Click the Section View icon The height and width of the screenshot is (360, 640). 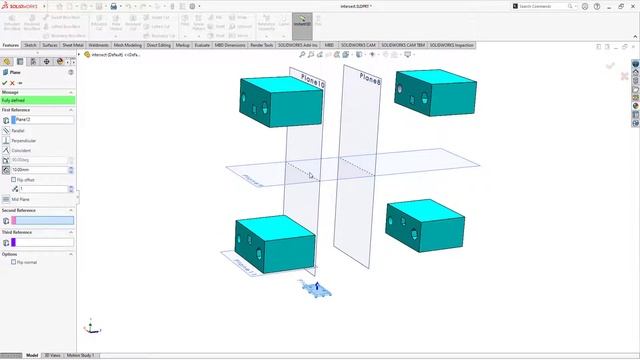click(337, 54)
